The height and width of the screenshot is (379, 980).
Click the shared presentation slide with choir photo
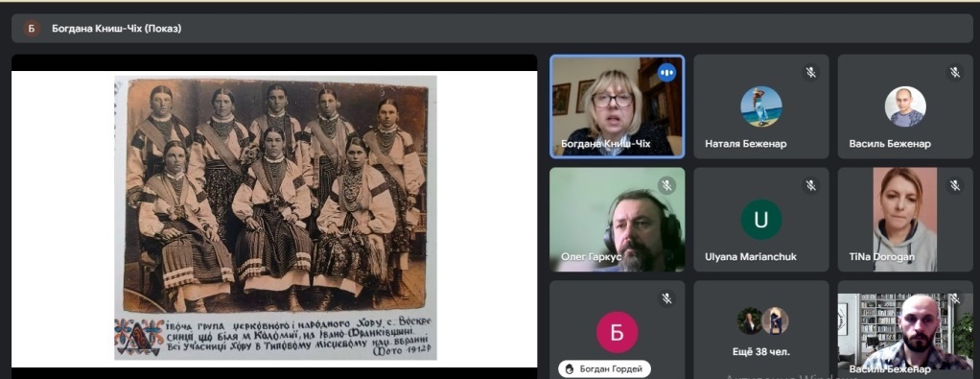coord(274,218)
